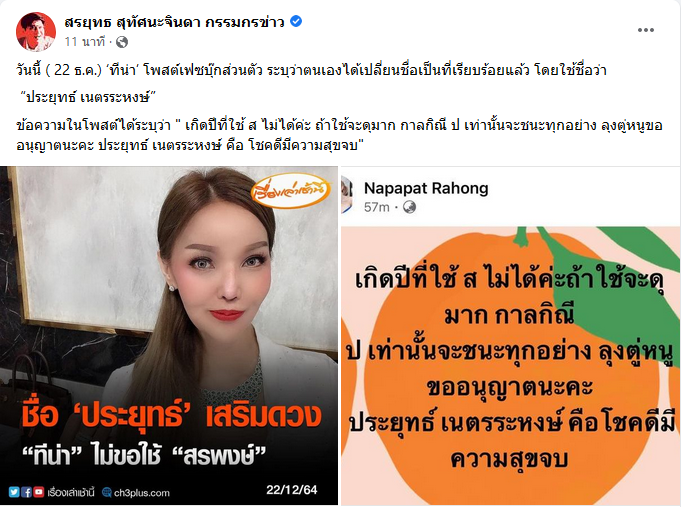Click the orange headline ชื่อ 'ประยุทธ์' เสริมดวง
Viewport: 681px width, 507px height.
pyautogui.click(x=172, y=416)
